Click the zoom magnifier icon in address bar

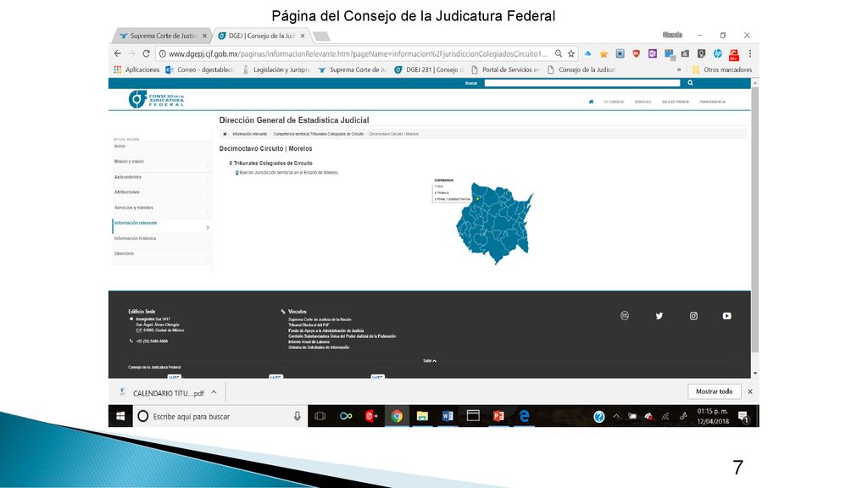(559, 53)
